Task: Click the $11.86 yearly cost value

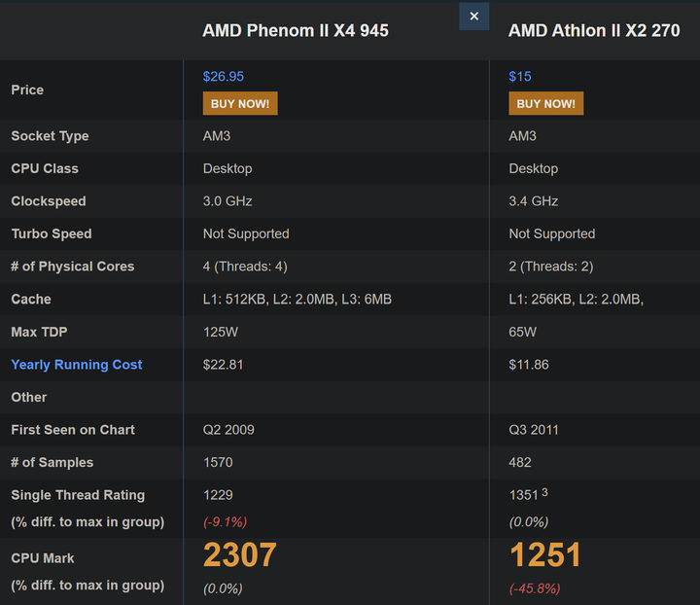Action: pyautogui.click(x=529, y=365)
